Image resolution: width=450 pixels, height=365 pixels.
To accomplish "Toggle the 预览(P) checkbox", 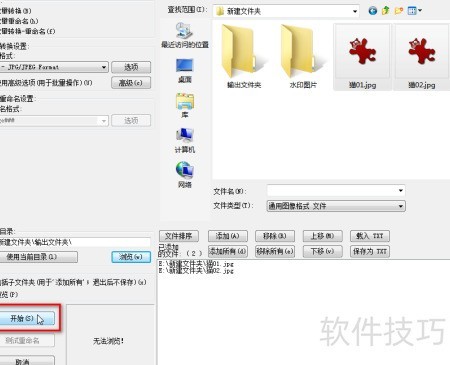I will point(9,294).
